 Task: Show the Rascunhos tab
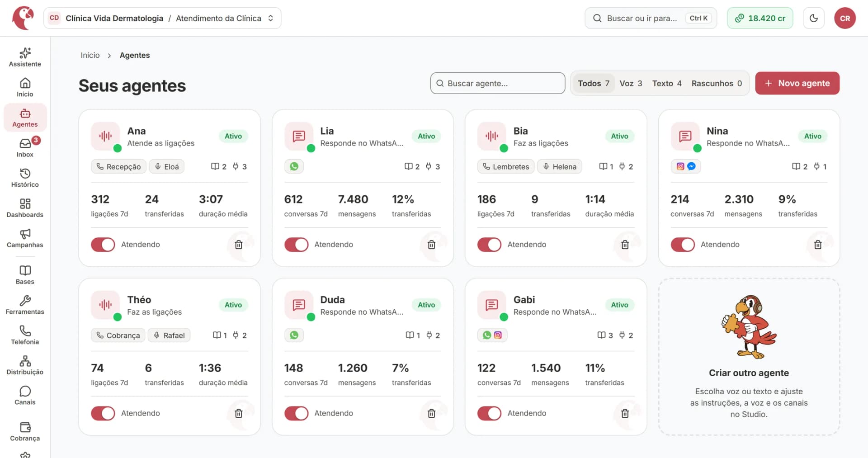tap(717, 83)
